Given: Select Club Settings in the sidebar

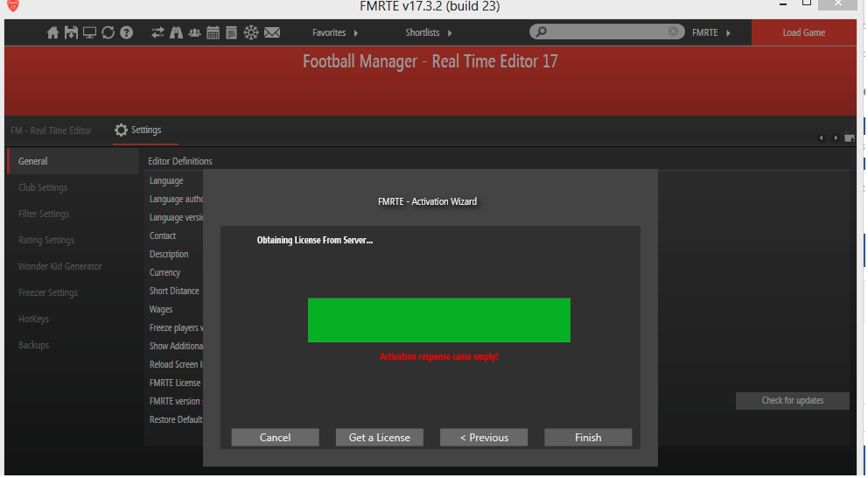Looking at the screenshot, I should point(43,187).
